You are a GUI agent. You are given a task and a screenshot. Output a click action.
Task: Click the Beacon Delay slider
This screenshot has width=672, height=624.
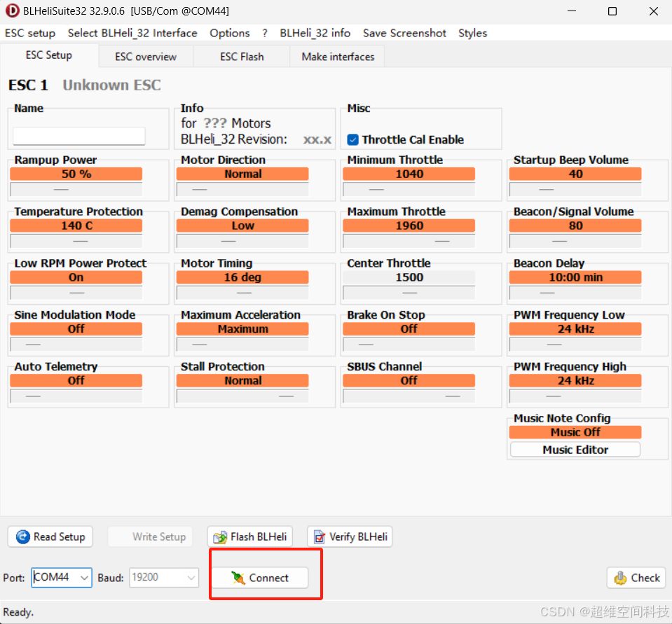pos(575,293)
